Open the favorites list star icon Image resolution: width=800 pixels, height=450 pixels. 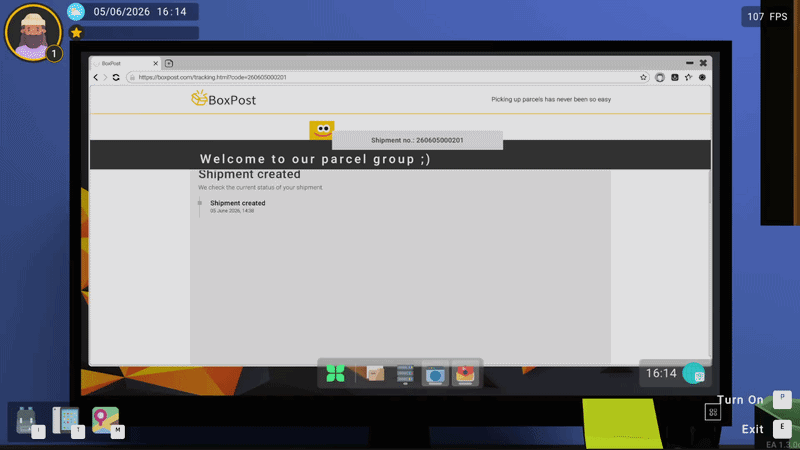point(688,78)
